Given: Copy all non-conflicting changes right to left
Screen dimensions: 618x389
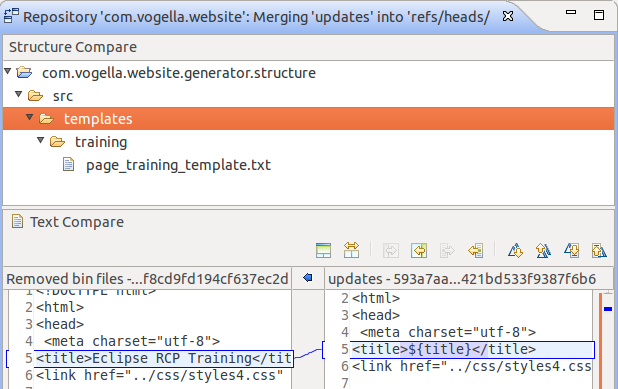Looking at the screenshot, I should tap(419, 251).
